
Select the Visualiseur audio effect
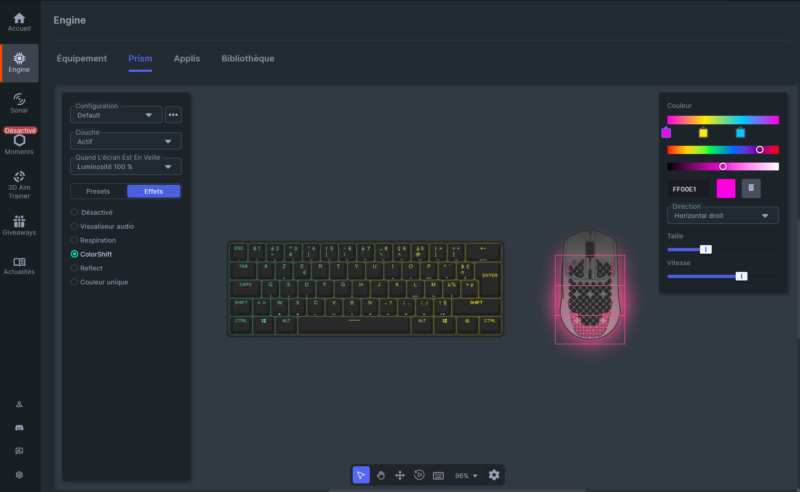click(74, 226)
